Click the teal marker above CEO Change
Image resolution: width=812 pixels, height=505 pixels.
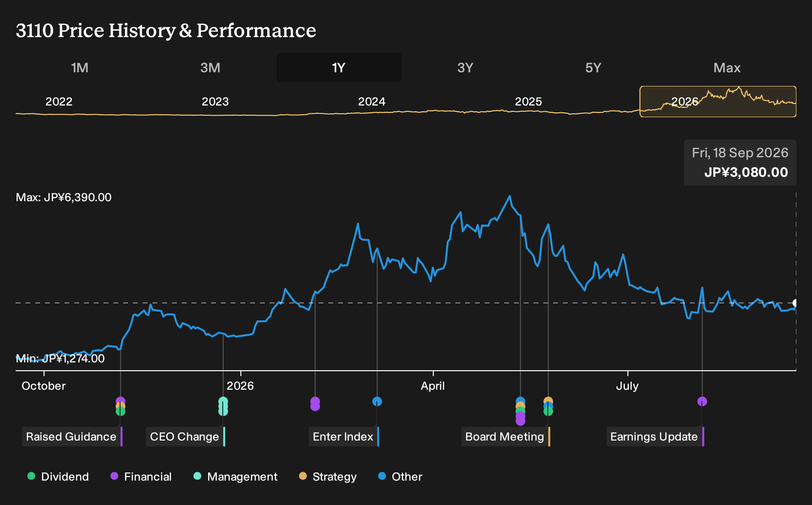(x=223, y=406)
